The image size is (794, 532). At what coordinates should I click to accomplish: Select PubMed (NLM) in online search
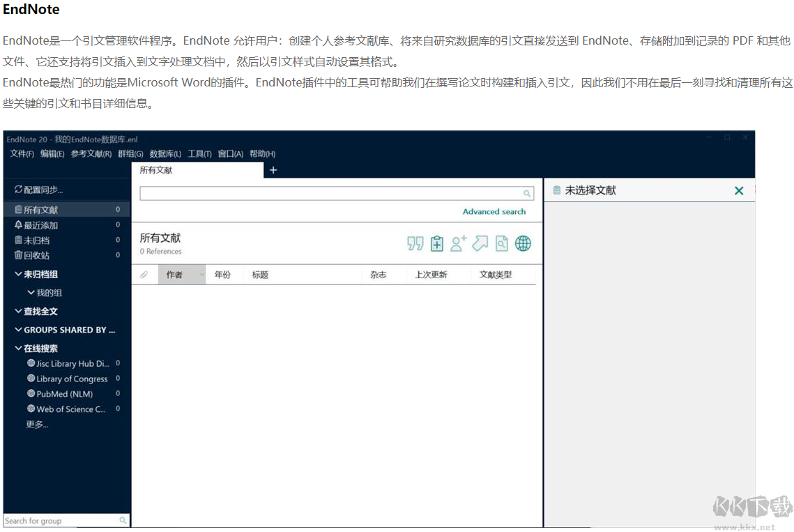pos(63,394)
